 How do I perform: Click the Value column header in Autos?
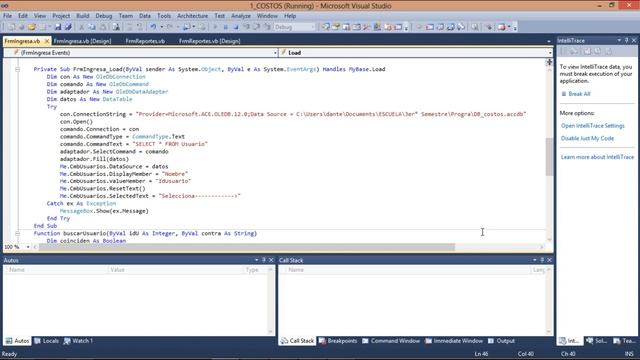pos(175,270)
